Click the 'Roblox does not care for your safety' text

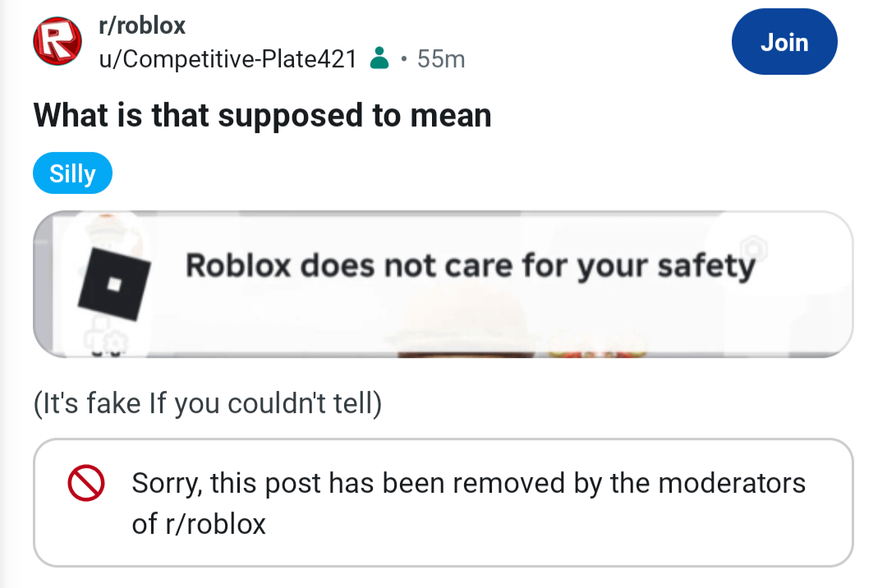click(x=470, y=266)
